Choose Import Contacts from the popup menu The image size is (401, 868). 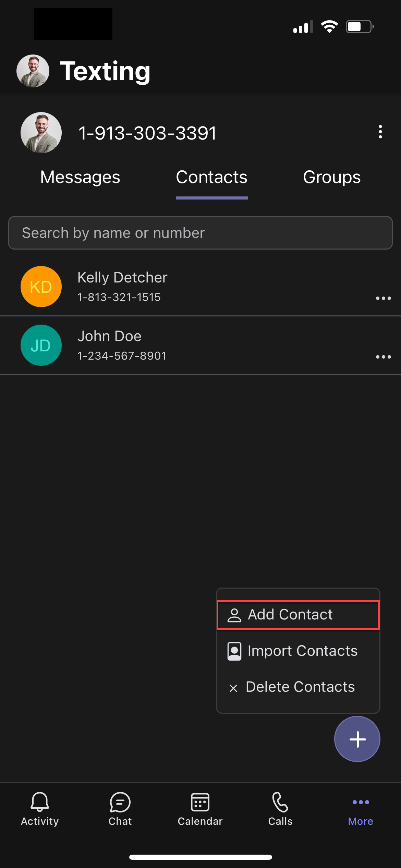click(298, 651)
